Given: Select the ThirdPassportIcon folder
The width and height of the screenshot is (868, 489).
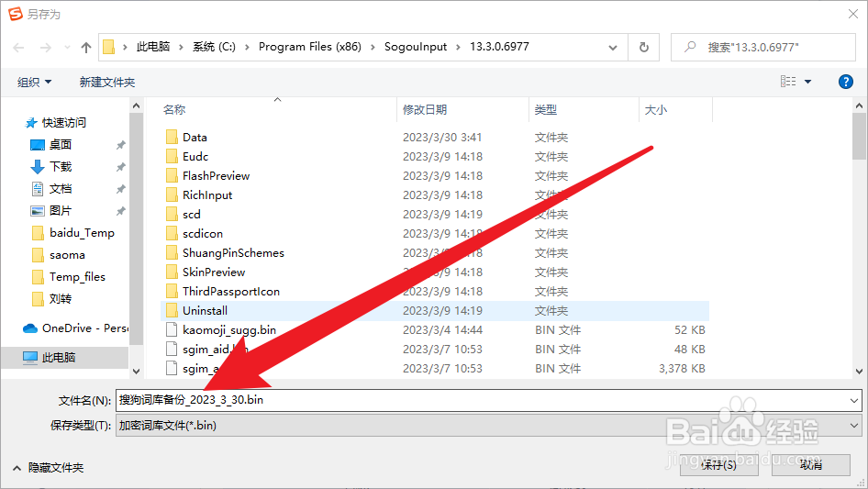Looking at the screenshot, I should pos(231,292).
